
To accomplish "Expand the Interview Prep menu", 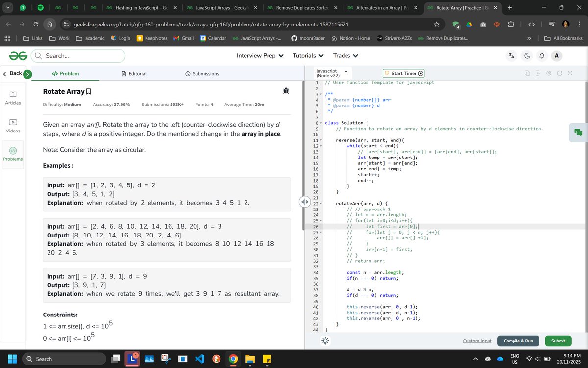I will click(260, 56).
